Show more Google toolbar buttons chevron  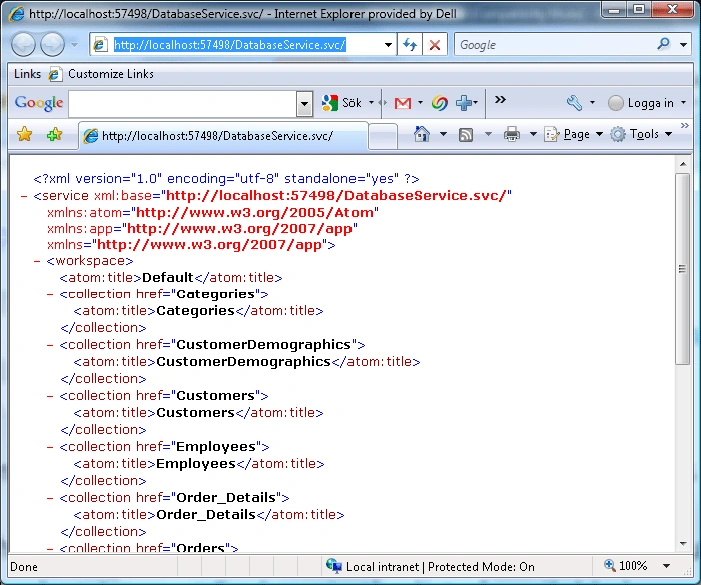click(x=500, y=100)
